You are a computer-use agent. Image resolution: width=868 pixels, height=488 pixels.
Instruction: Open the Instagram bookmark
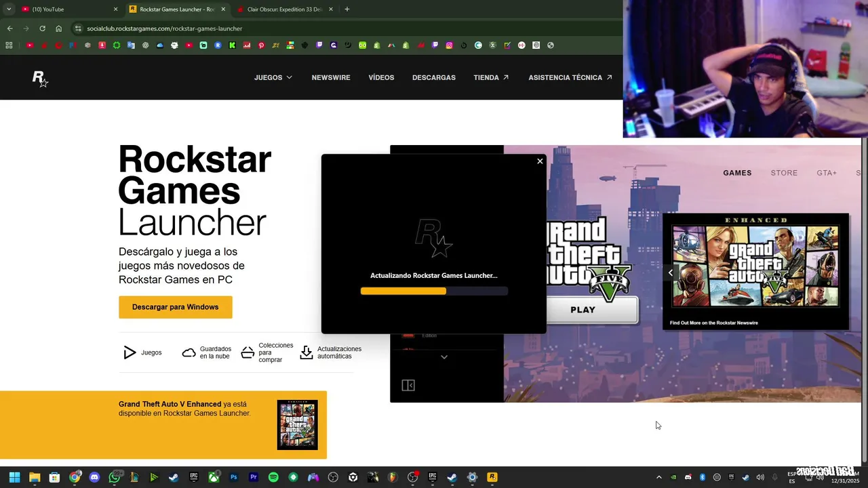(x=449, y=45)
